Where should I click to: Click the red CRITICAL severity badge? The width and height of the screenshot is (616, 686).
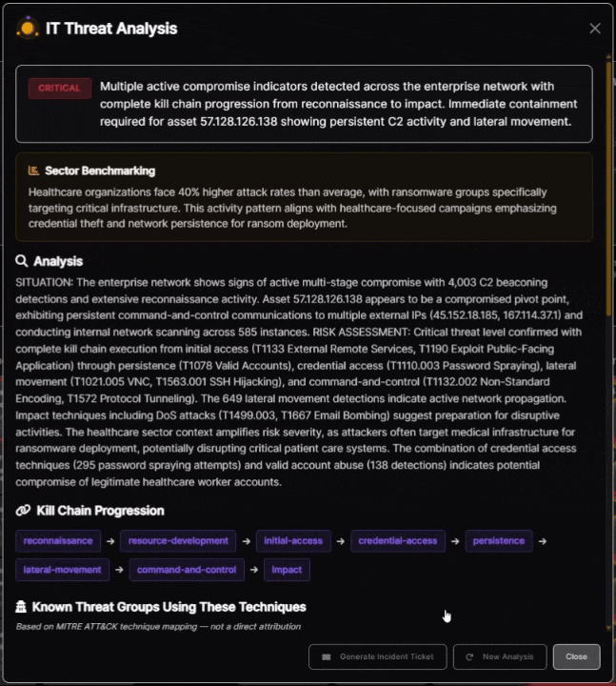point(60,89)
